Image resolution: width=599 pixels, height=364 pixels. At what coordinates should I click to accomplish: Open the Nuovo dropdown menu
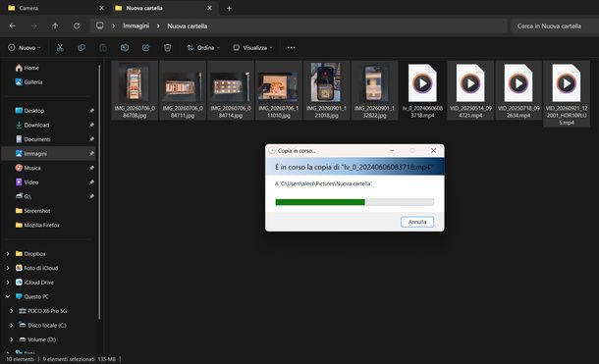25,48
